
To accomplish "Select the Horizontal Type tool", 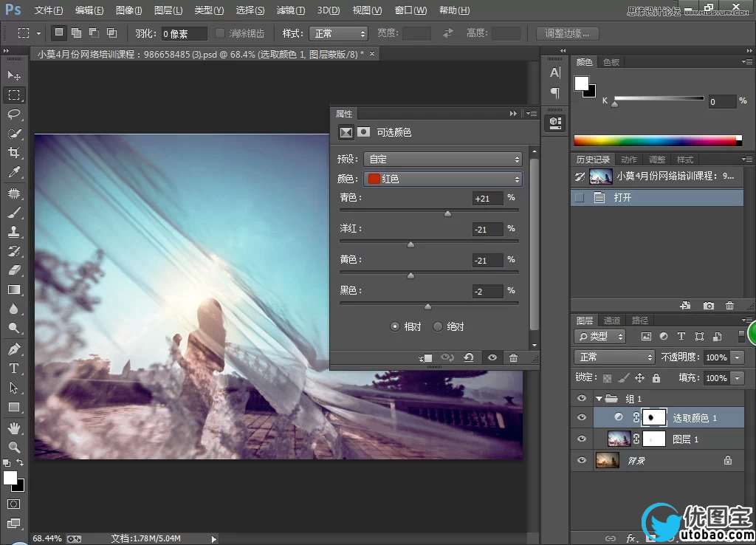I will tap(14, 369).
